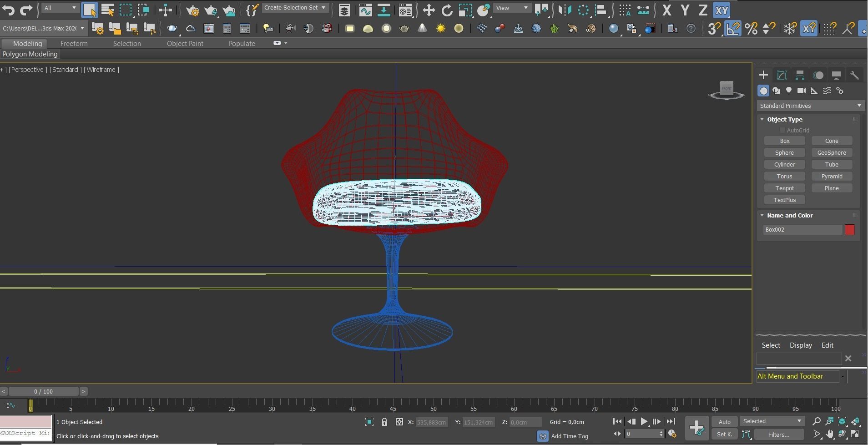Click the Box002 object name field
The height and width of the screenshot is (445, 868).
pos(802,230)
